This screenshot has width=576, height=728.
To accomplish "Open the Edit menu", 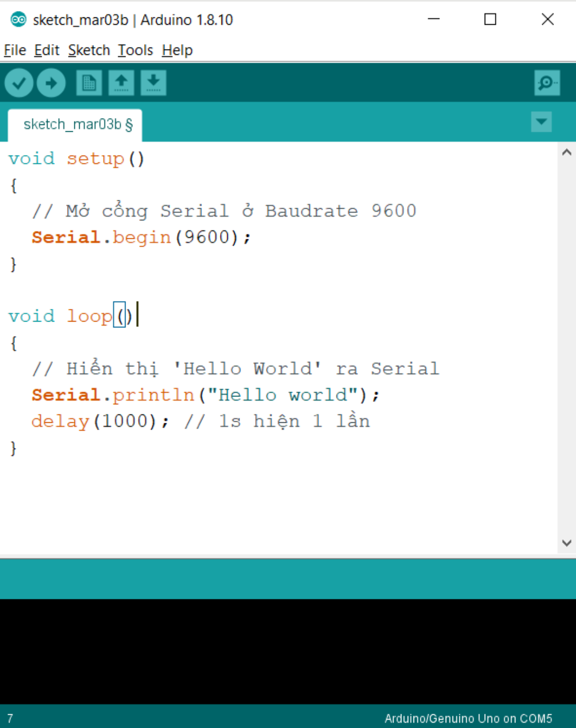I will 46,50.
